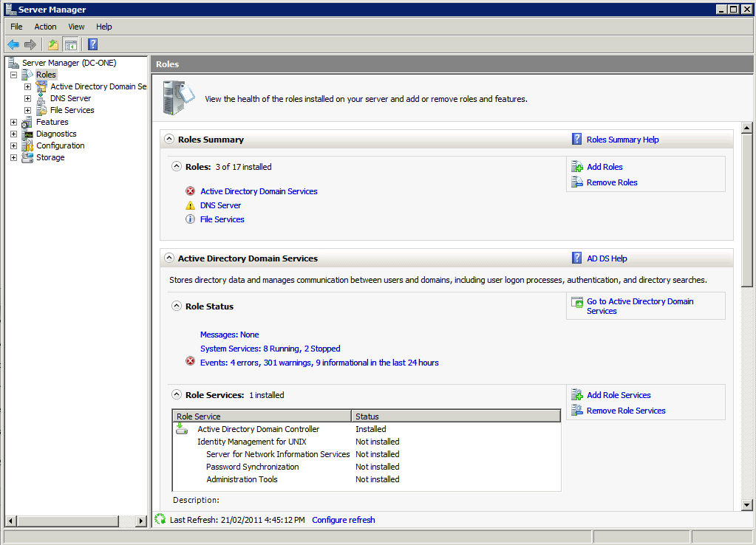Image resolution: width=756 pixels, height=545 pixels.
Task: Open the View menu
Action: coord(75,26)
